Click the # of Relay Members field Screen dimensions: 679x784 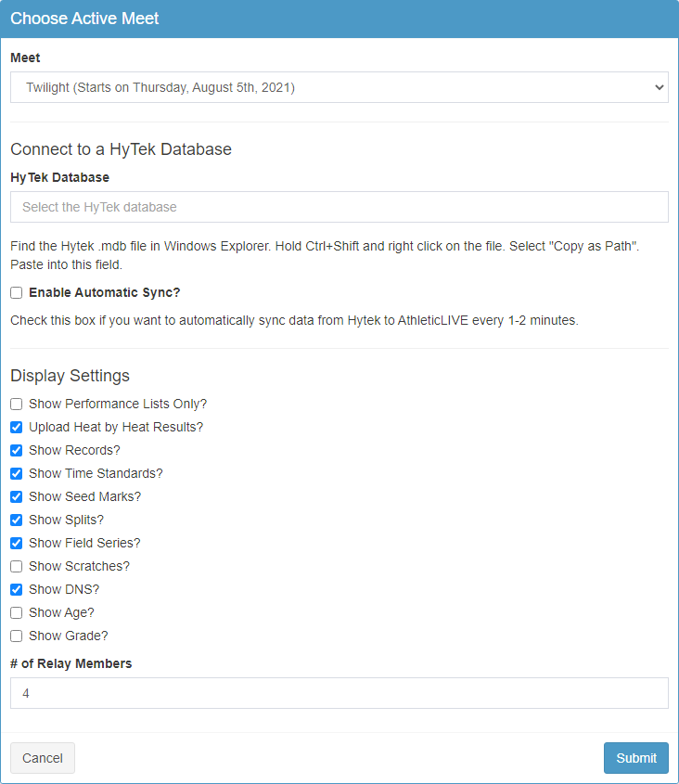click(x=339, y=693)
